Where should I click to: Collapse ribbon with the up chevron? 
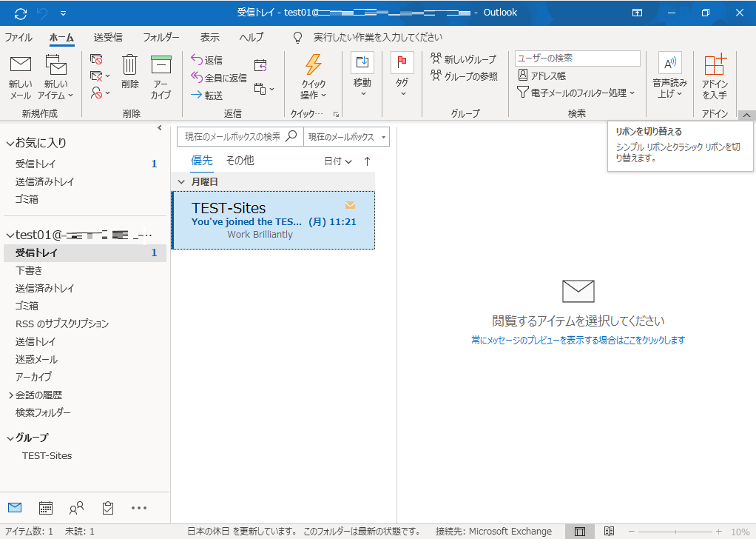point(746,115)
